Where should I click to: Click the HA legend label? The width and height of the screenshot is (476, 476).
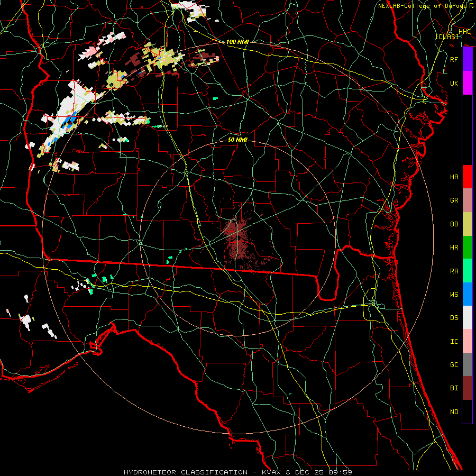tap(454, 177)
